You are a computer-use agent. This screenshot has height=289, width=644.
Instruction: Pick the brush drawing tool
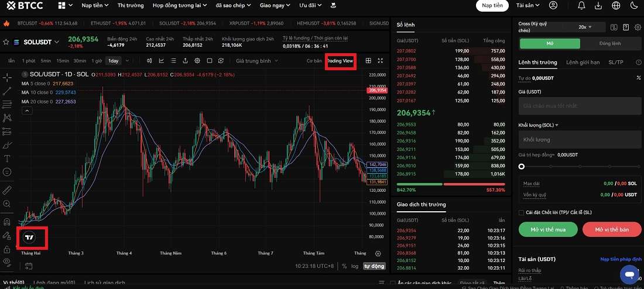coord(7,145)
